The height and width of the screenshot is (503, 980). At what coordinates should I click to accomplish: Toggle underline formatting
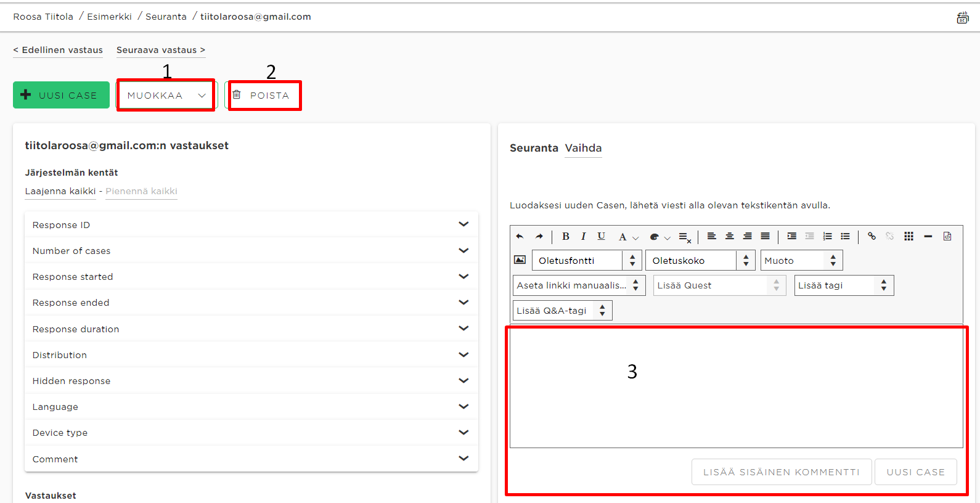pos(602,236)
